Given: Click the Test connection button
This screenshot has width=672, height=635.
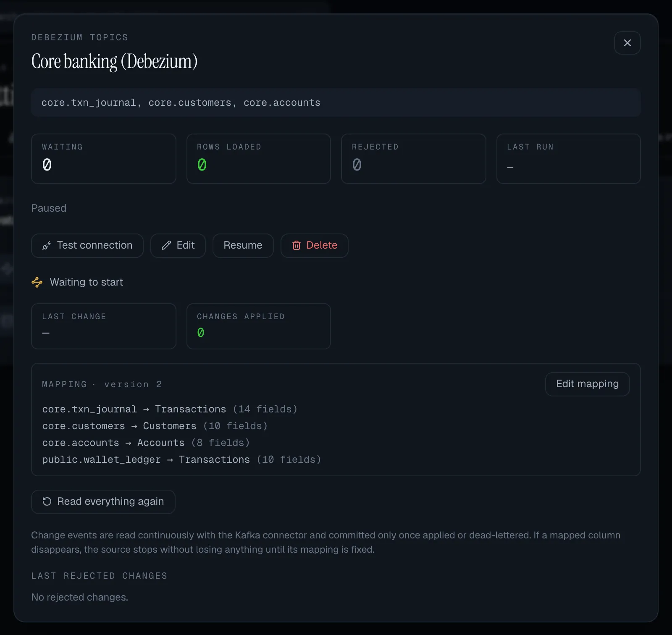Looking at the screenshot, I should pyautogui.click(x=87, y=245).
